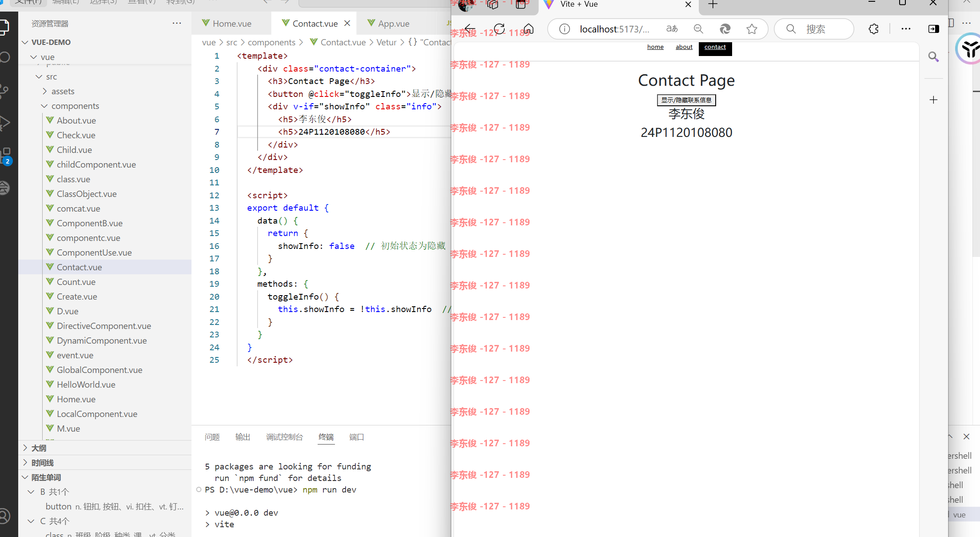Reload the page in the browser
The width and height of the screenshot is (980, 537).
click(x=499, y=29)
